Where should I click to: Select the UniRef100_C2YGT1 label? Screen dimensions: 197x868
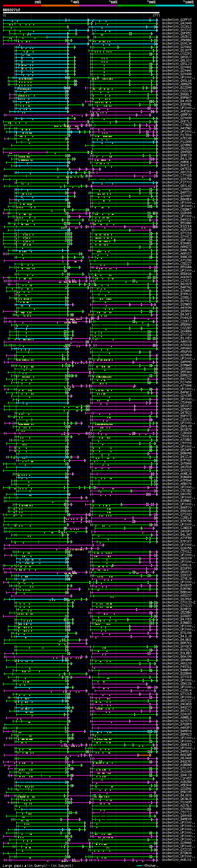tap(177, 281)
